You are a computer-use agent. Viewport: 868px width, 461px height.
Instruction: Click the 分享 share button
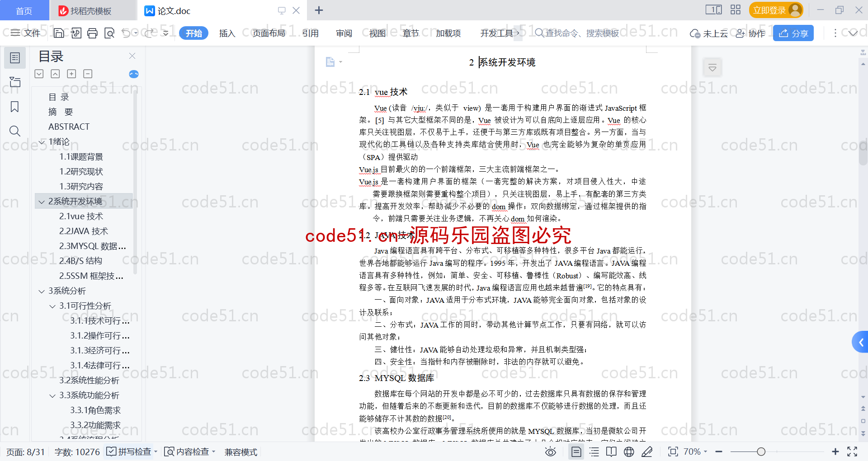(793, 33)
